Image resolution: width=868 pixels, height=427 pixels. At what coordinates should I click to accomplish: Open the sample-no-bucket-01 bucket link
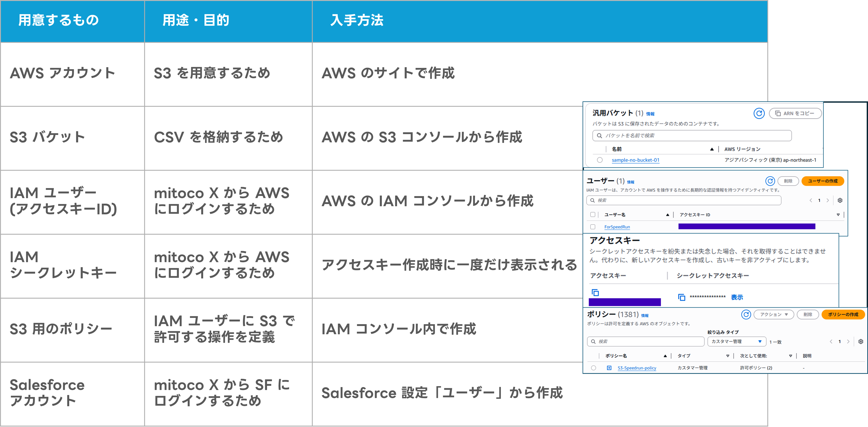(636, 160)
